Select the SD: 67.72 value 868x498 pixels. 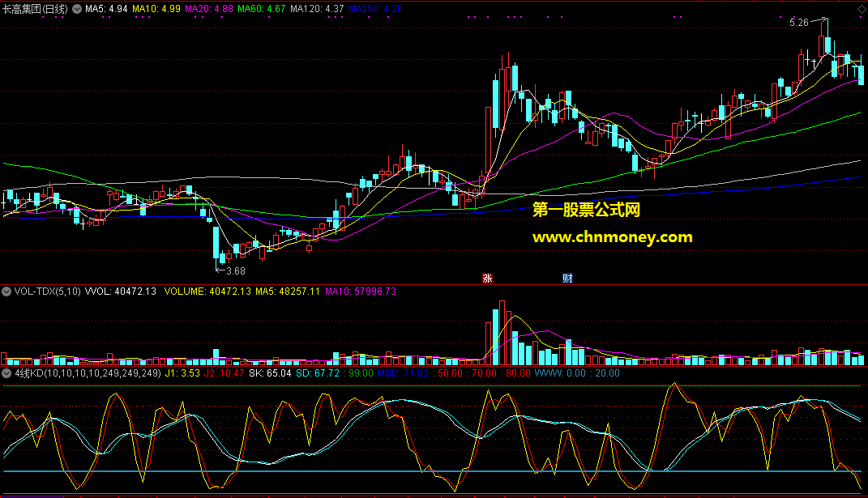pos(318,373)
